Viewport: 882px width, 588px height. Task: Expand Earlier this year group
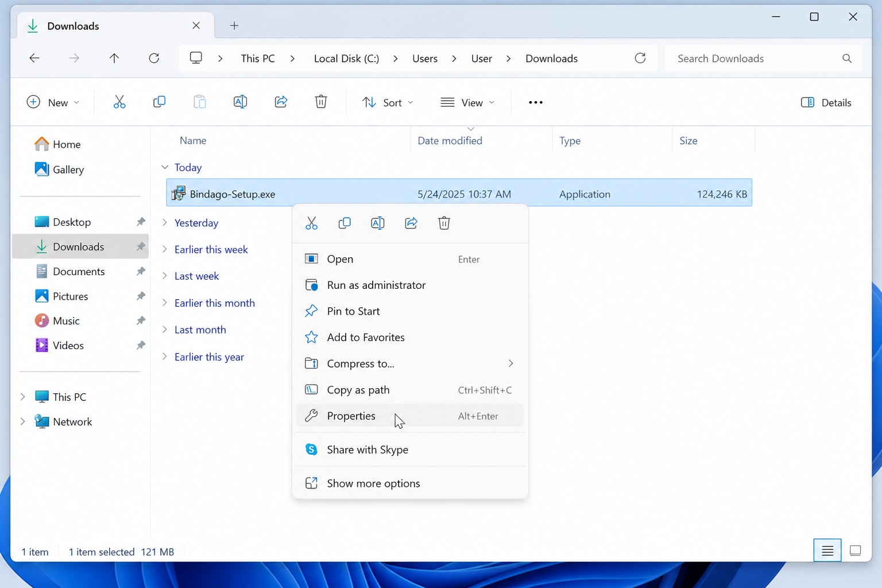[x=165, y=357]
